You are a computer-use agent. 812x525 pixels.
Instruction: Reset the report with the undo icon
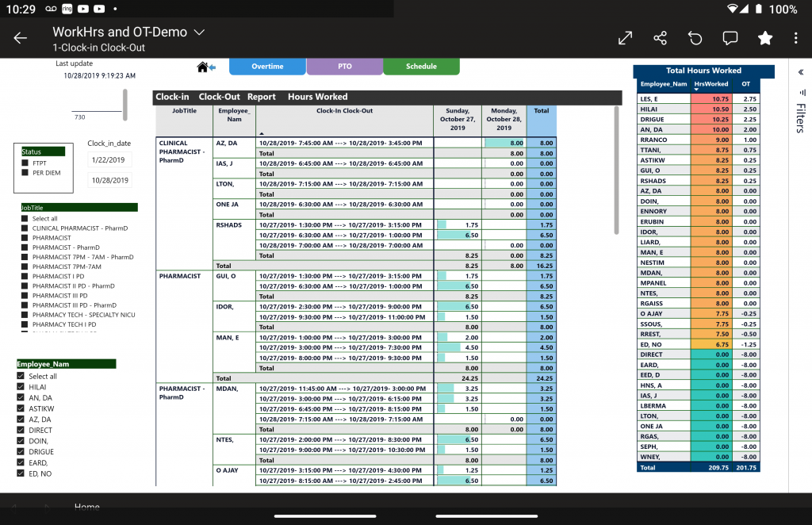(695, 38)
